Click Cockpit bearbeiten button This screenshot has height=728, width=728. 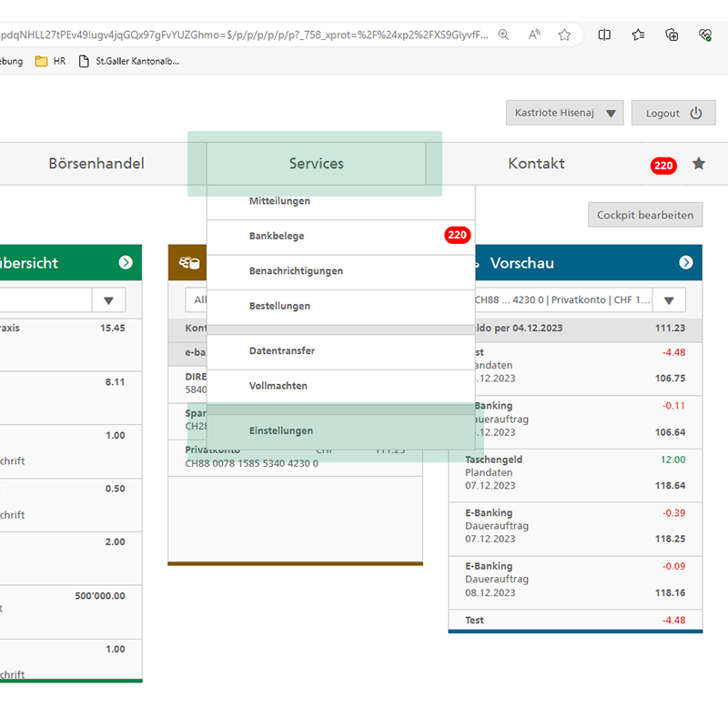click(645, 215)
